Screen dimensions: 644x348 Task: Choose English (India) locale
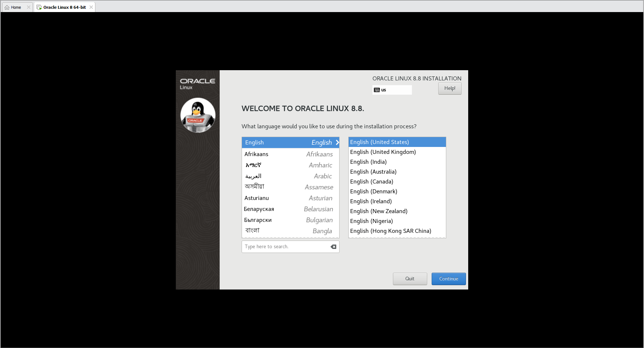pyautogui.click(x=397, y=162)
